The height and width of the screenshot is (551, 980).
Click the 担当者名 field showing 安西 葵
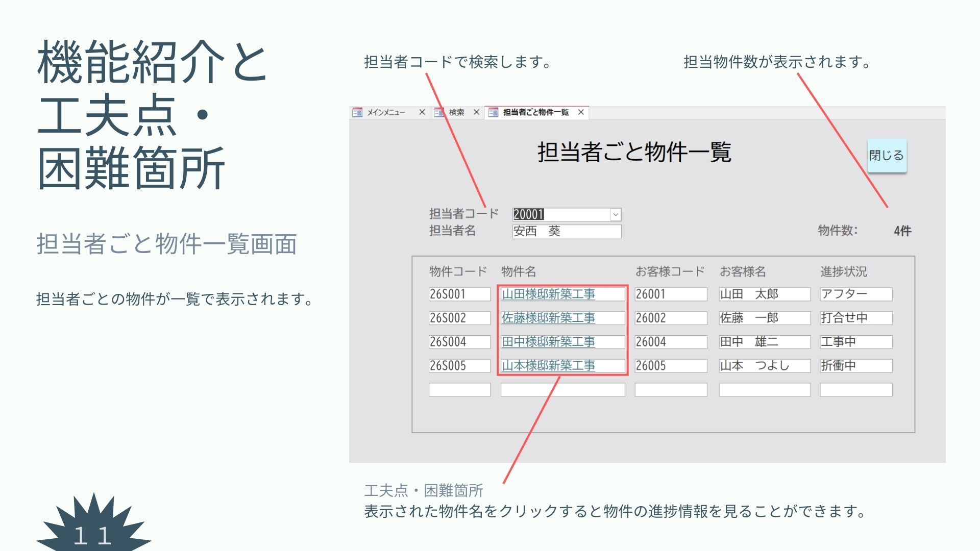click(x=567, y=231)
